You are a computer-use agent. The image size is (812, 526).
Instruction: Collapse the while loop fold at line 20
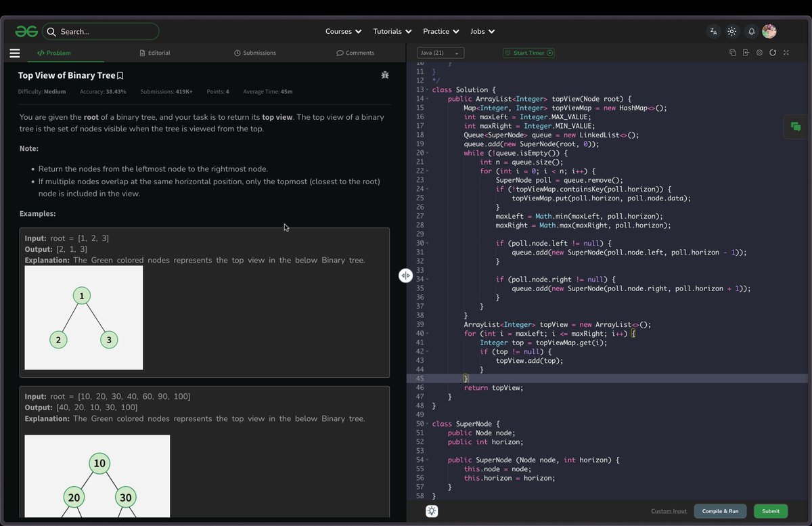[x=428, y=153]
